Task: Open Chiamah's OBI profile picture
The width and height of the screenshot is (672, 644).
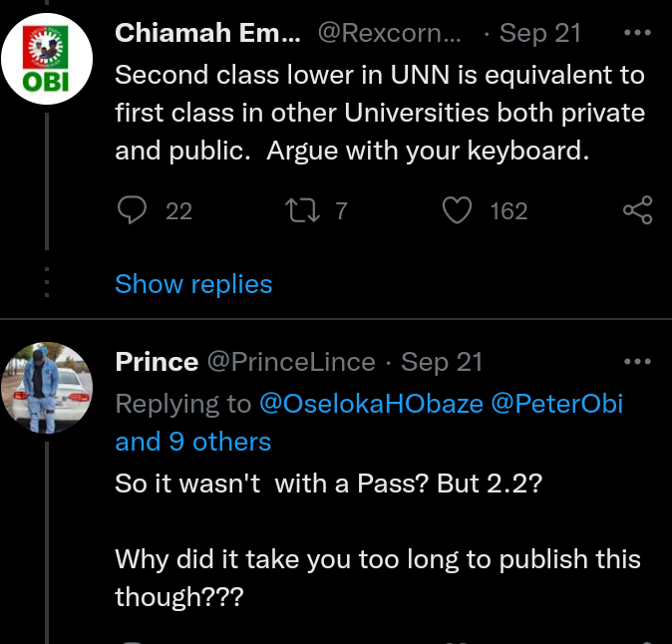Action: point(47,59)
